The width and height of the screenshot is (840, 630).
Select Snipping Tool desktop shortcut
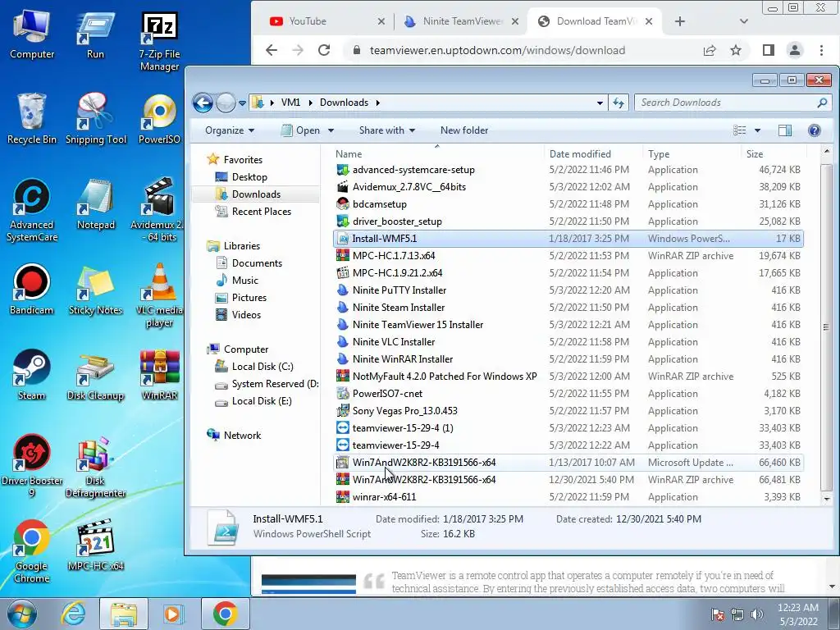pos(95,119)
